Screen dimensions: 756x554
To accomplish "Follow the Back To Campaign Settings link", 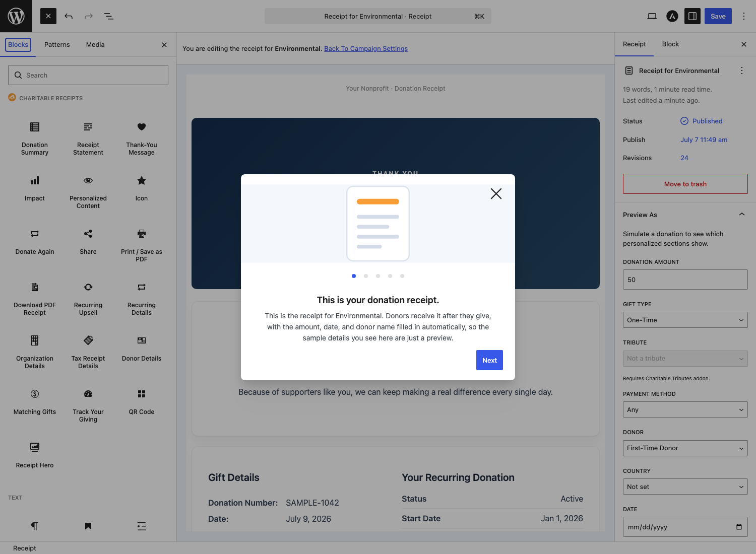I will click(366, 49).
